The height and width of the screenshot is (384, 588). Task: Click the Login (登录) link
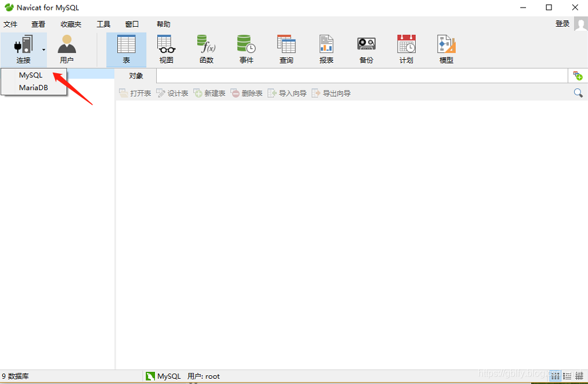coord(562,24)
